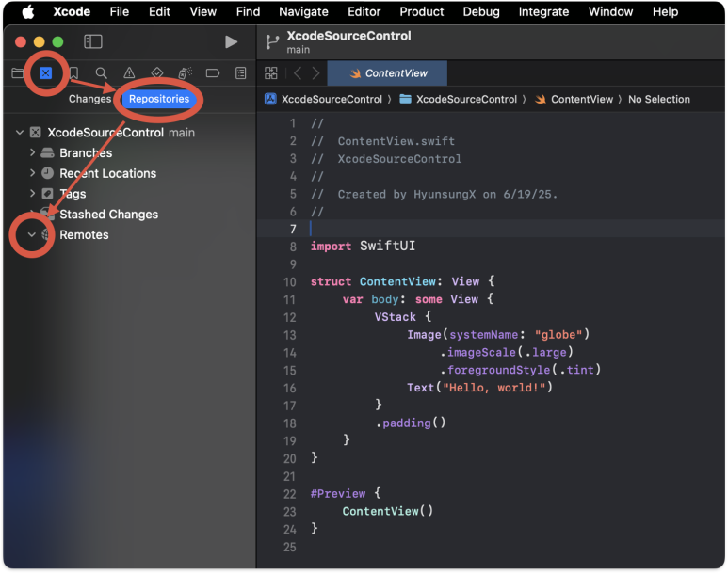Open the View menu
The height and width of the screenshot is (574, 728).
(x=202, y=11)
